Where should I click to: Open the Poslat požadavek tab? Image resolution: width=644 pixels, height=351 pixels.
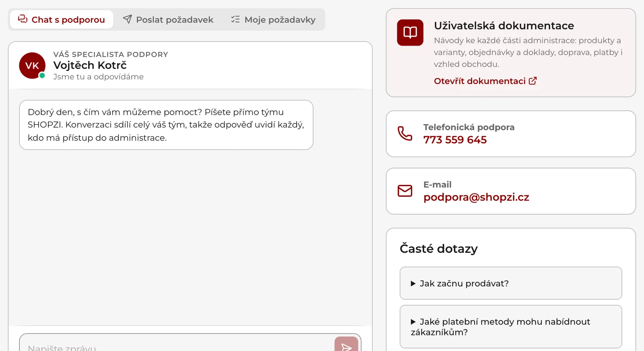(x=168, y=19)
